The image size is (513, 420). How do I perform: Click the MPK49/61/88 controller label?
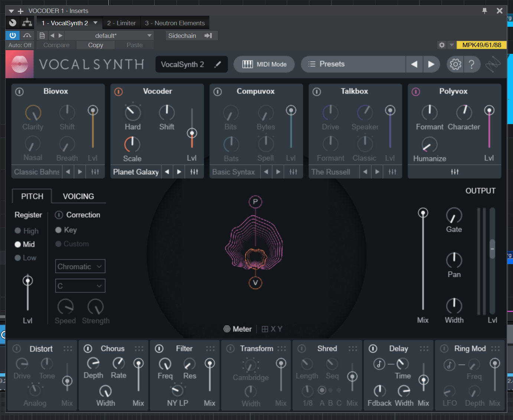pyautogui.click(x=482, y=45)
